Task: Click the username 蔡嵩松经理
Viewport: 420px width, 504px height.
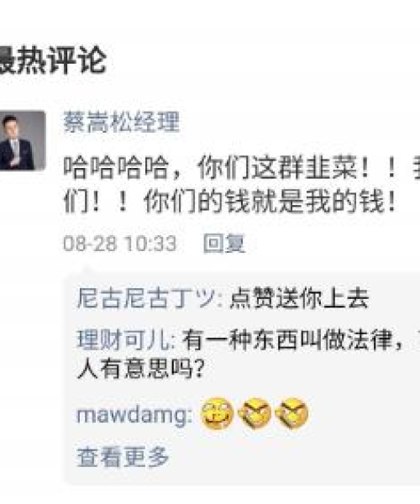Action: click(121, 122)
